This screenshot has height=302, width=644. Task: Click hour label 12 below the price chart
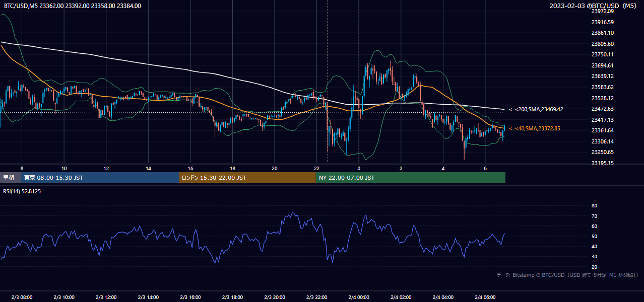point(106,168)
